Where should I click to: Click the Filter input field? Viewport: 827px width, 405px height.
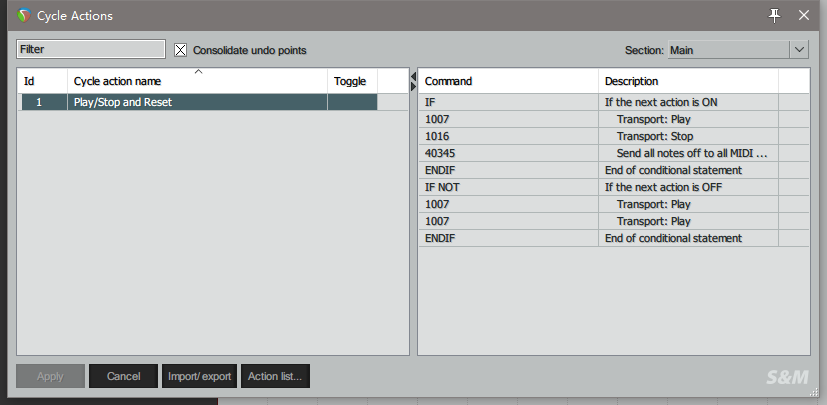coord(91,49)
